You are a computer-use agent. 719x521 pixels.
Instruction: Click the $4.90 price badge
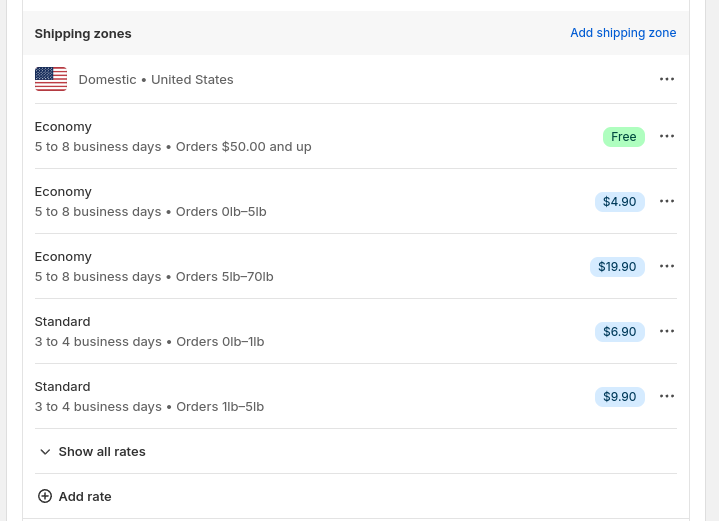point(619,202)
